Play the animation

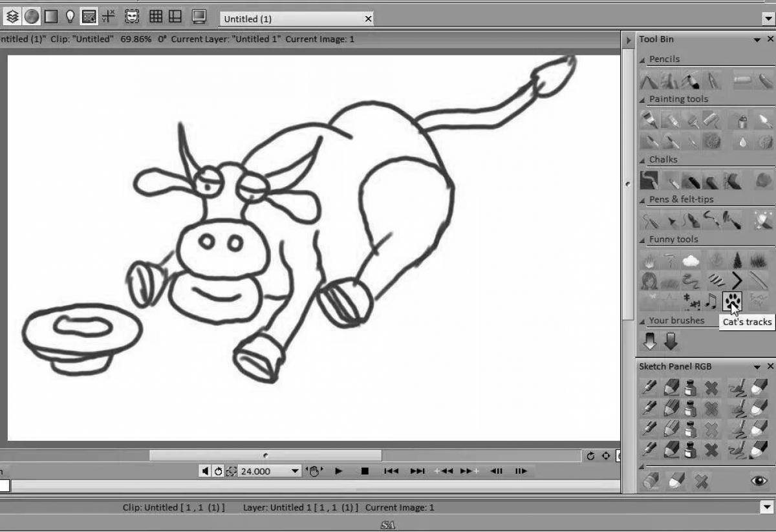coord(338,471)
